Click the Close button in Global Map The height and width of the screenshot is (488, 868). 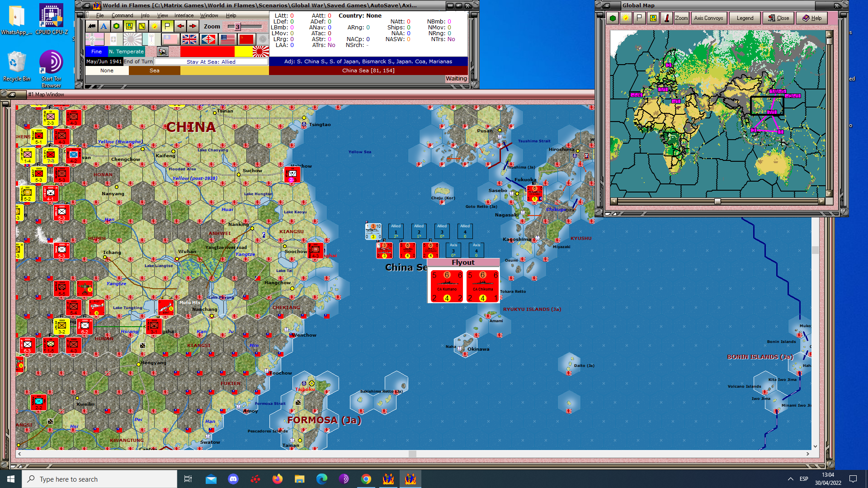point(778,18)
